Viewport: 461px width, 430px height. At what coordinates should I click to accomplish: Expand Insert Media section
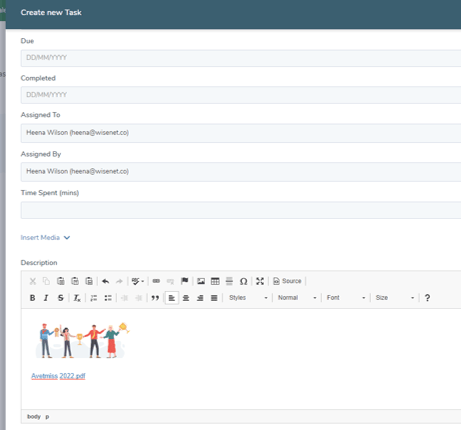point(45,238)
